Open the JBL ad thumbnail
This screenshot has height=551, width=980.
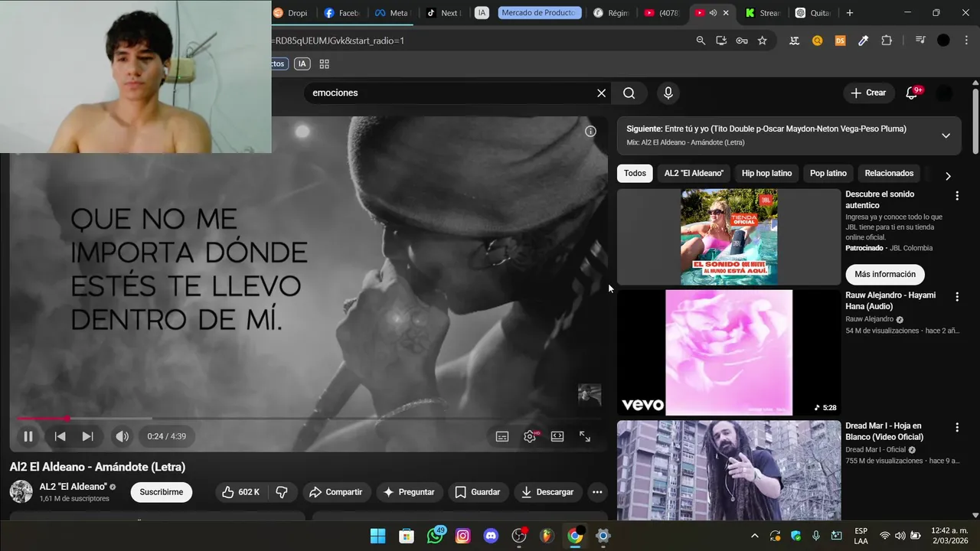[729, 236]
